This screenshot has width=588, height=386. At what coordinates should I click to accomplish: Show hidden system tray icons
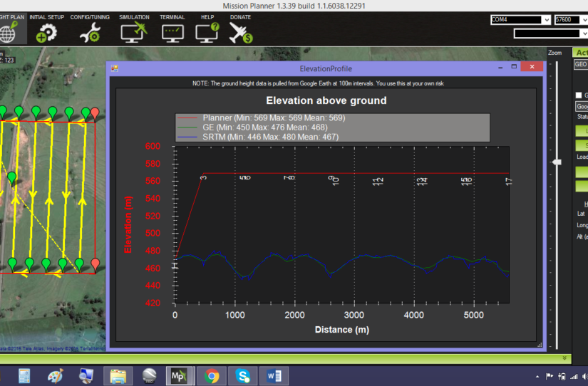[537, 377]
